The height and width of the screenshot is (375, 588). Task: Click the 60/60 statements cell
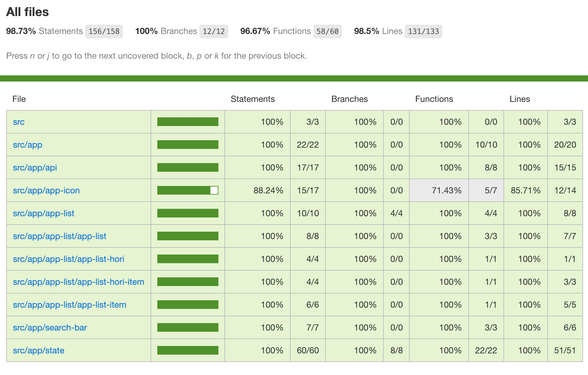[x=308, y=351]
